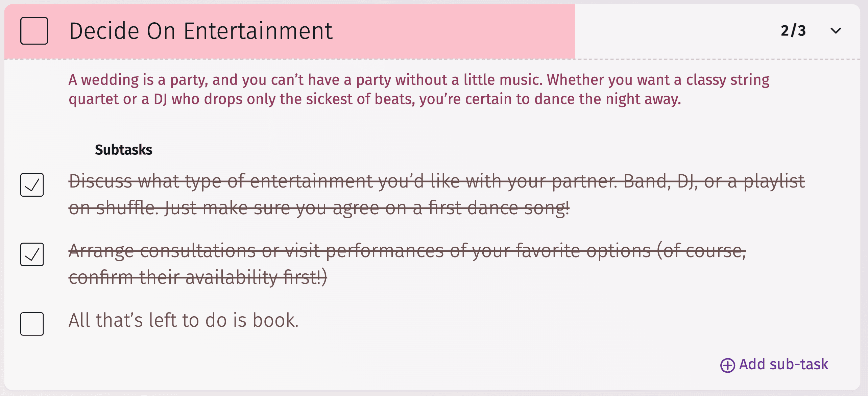This screenshot has width=868, height=396.
Task: Click the "quartet or a DJ" description line
Action: tap(375, 99)
